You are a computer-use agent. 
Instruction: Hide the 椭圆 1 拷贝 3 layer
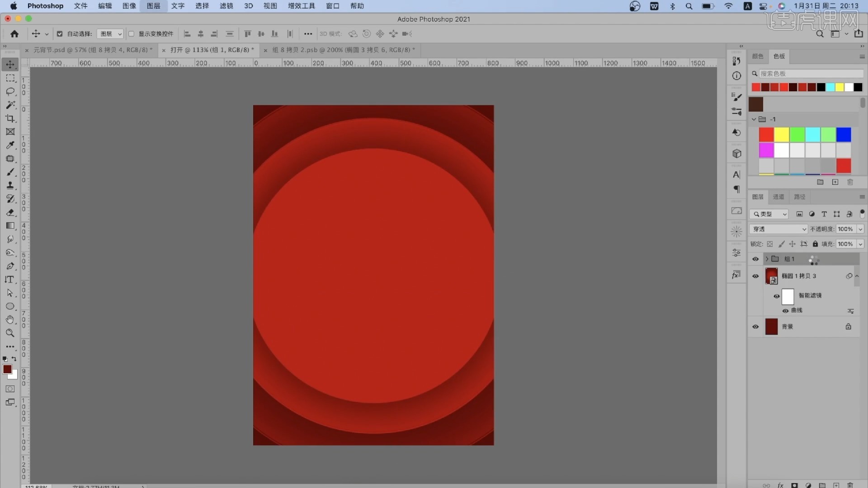pos(755,276)
